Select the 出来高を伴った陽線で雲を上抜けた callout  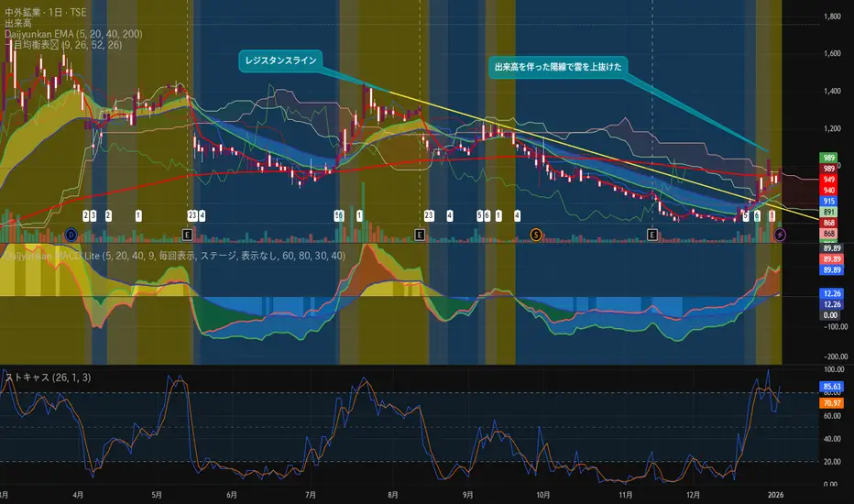click(558, 67)
